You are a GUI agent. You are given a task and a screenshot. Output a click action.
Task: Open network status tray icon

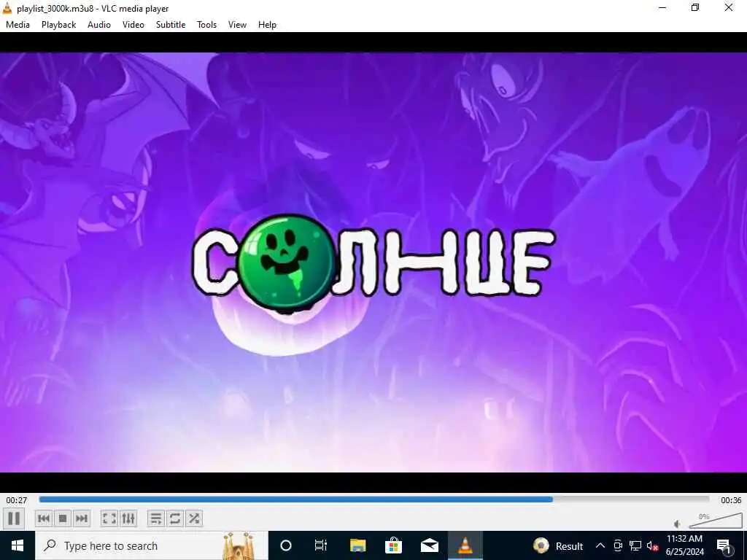(x=635, y=545)
